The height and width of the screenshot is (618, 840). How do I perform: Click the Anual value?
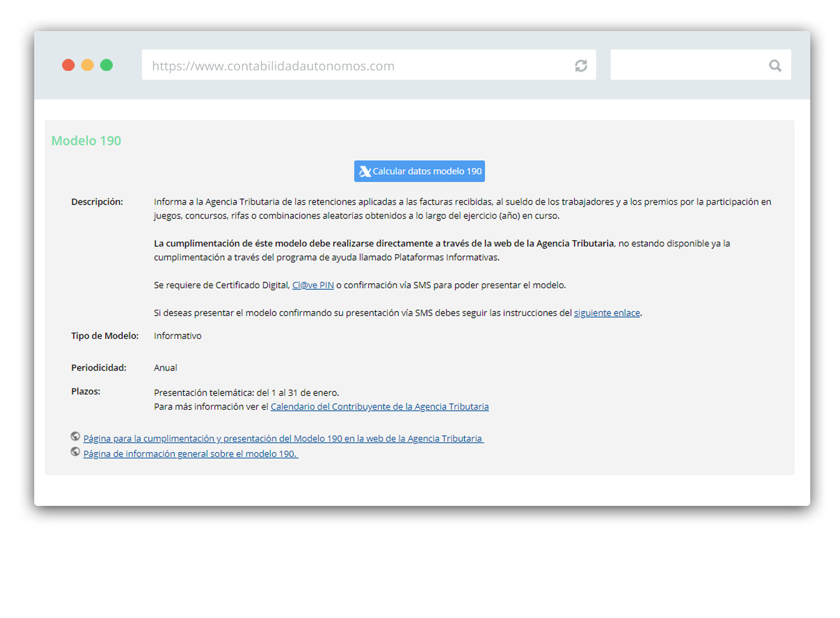pos(165,368)
